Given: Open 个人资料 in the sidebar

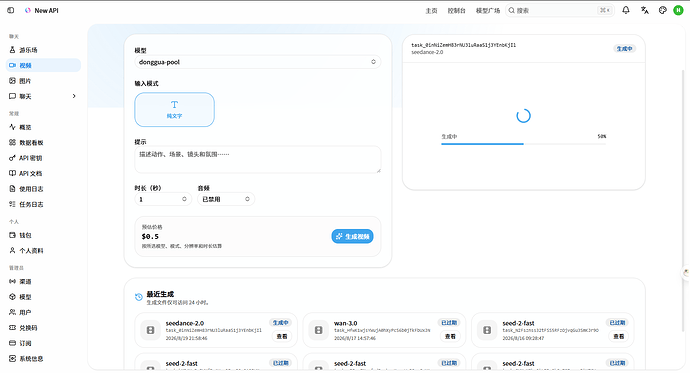Looking at the screenshot, I should 43,251.
